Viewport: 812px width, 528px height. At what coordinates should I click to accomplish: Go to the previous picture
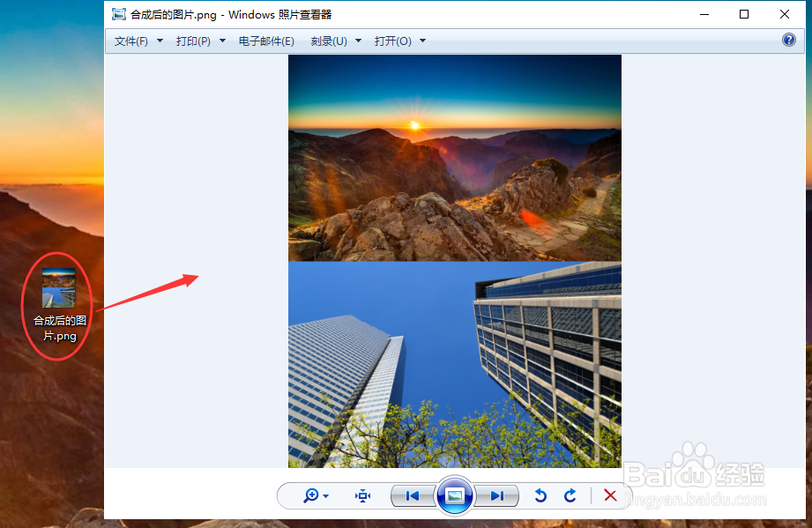tap(413, 496)
